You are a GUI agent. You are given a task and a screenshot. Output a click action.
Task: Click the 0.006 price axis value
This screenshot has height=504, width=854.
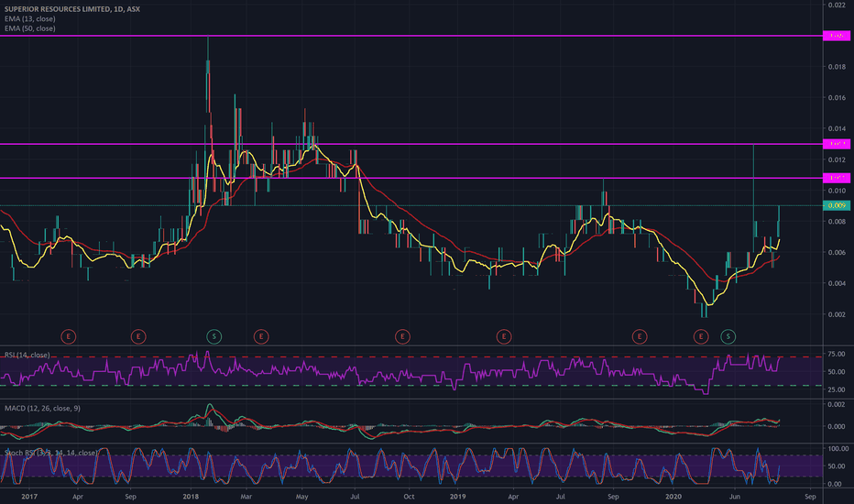pos(838,253)
